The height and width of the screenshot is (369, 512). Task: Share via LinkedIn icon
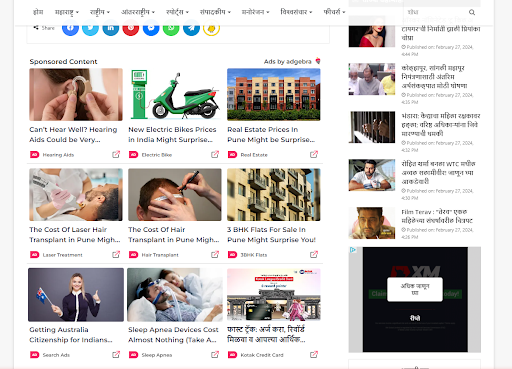[111, 28]
